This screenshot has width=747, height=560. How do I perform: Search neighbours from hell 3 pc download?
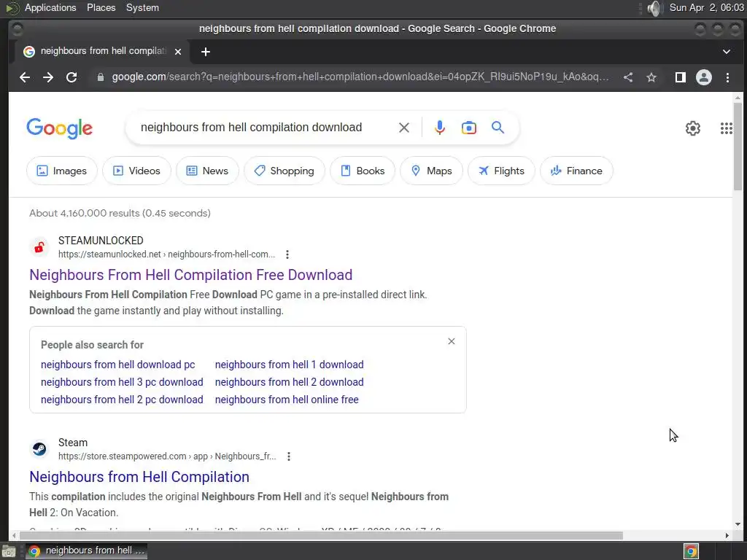pos(122,382)
